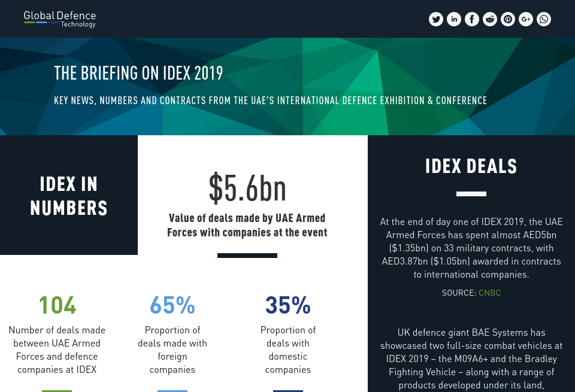Screen dimensions: 575x392
Task: Open the Global Defence Technology logo
Action: [x=60, y=19]
